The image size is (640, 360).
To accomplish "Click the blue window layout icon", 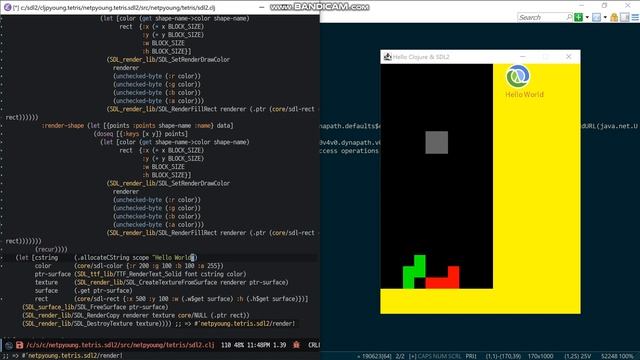I will coord(596,17).
